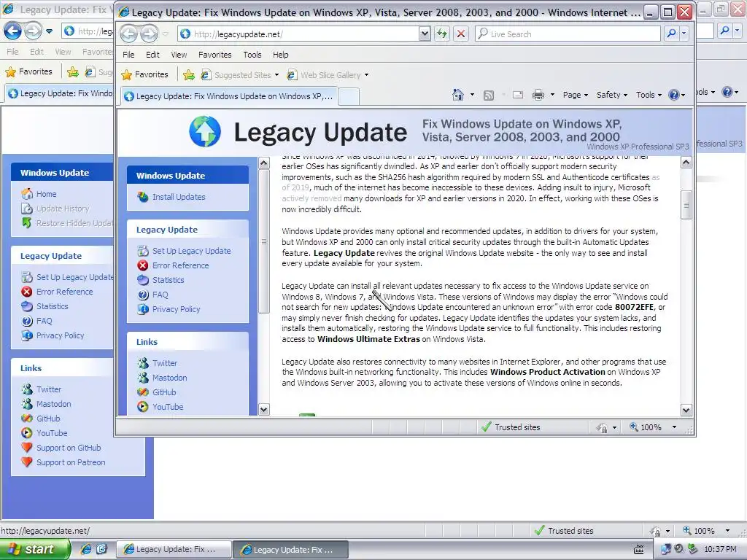The height and width of the screenshot is (560, 747).
Task: Click the YouTube icon in back window sidebar
Action: (27, 433)
